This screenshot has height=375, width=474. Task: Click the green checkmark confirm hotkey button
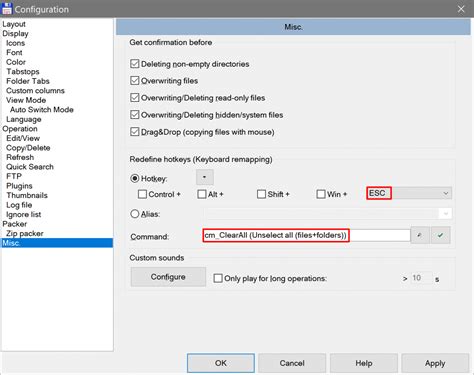coord(441,235)
